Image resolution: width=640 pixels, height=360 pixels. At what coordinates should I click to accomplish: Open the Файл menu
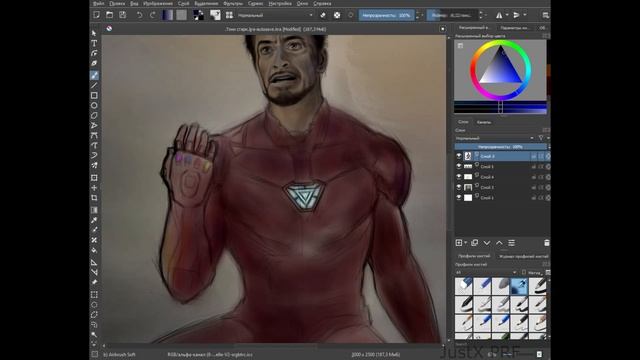point(98,3)
